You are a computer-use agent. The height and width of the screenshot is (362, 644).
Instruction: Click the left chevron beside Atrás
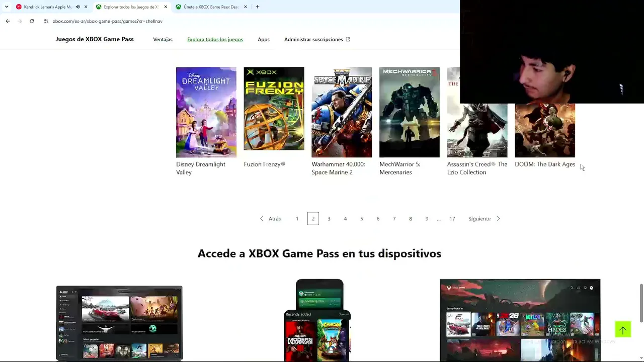tap(262, 219)
